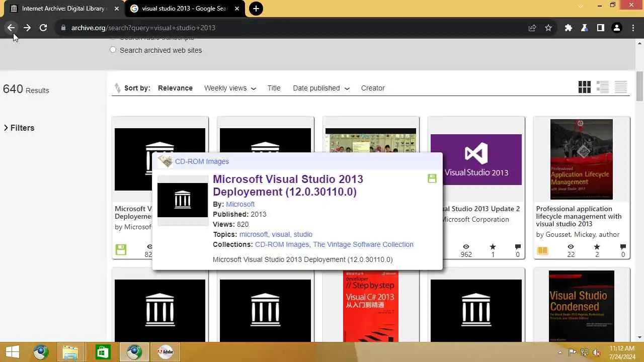Open the Chrome tab search dropdown arrow
Viewport: 644px width, 362px height.
tap(580, 6)
